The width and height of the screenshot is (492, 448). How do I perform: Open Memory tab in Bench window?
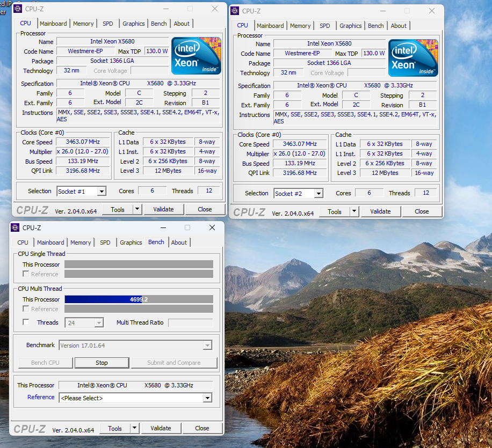[x=81, y=243]
